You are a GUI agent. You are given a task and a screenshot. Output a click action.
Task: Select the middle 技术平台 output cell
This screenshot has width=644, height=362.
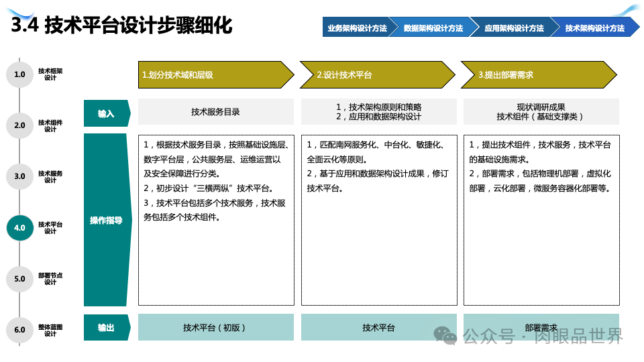tap(378, 327)
